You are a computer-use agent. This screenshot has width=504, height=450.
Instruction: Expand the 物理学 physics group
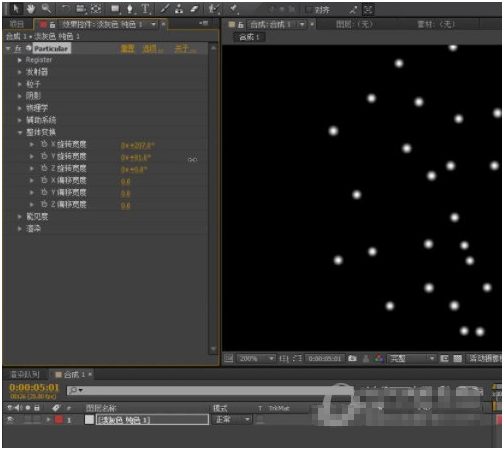[20, 108]
